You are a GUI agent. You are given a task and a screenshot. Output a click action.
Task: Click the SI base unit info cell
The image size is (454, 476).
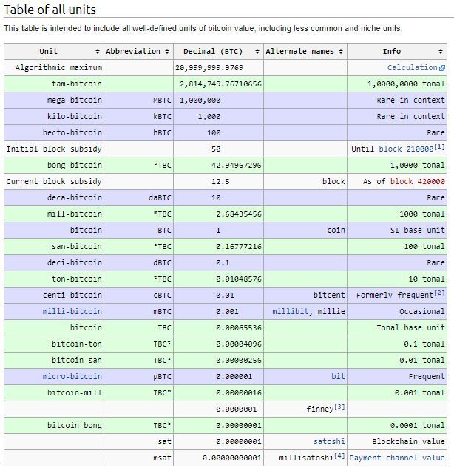pos(397,230)
